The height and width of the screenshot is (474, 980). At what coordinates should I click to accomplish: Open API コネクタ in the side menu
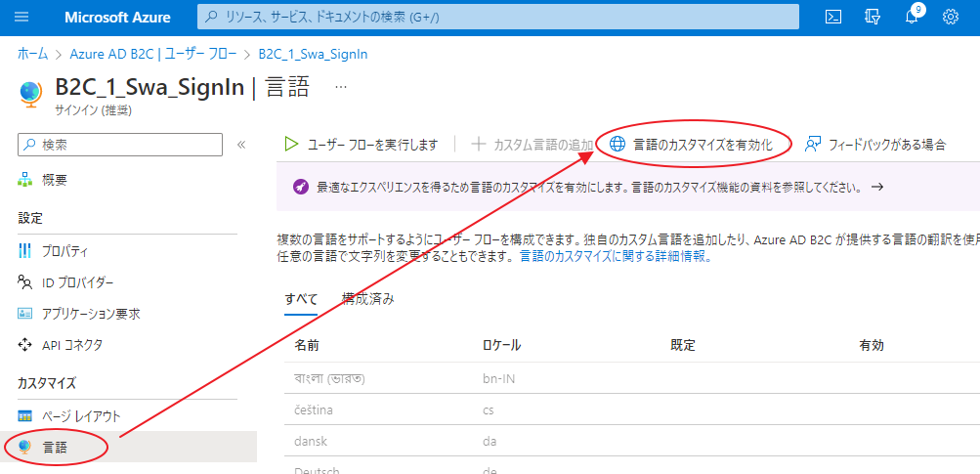pos(72,345)
